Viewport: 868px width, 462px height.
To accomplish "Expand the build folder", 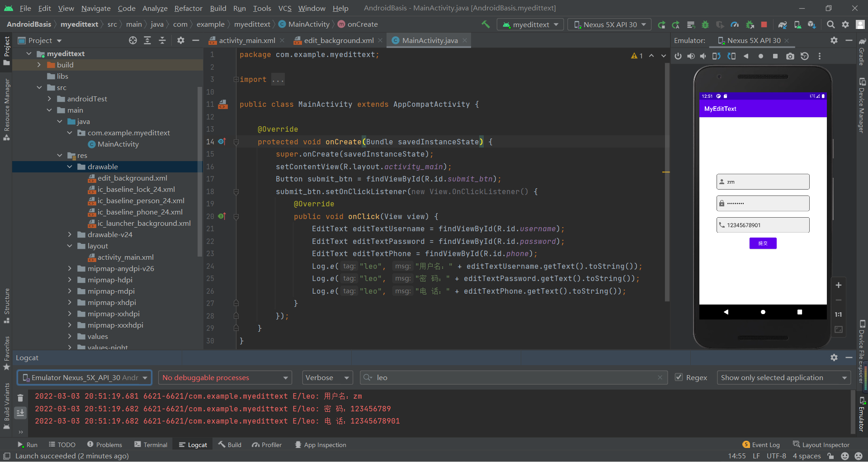I will (39, 65).
